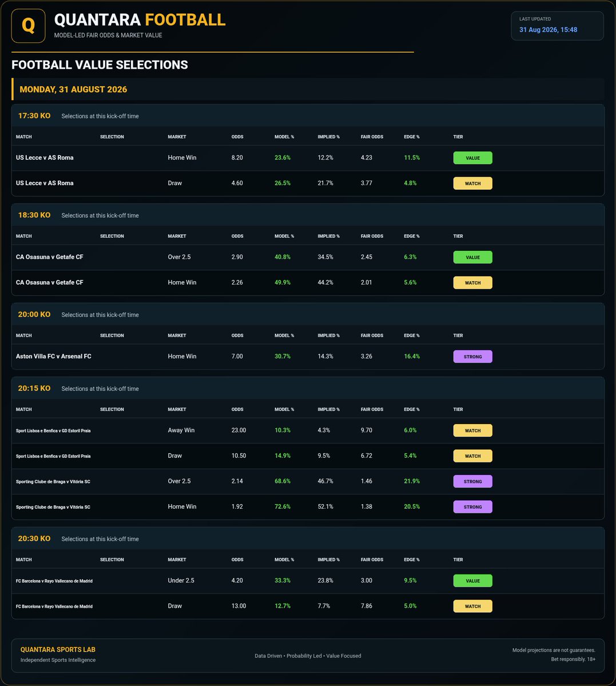616x686 pixels.
Task: Click the VALUE badge for Lecce Home Win
Action: point(472,158)
